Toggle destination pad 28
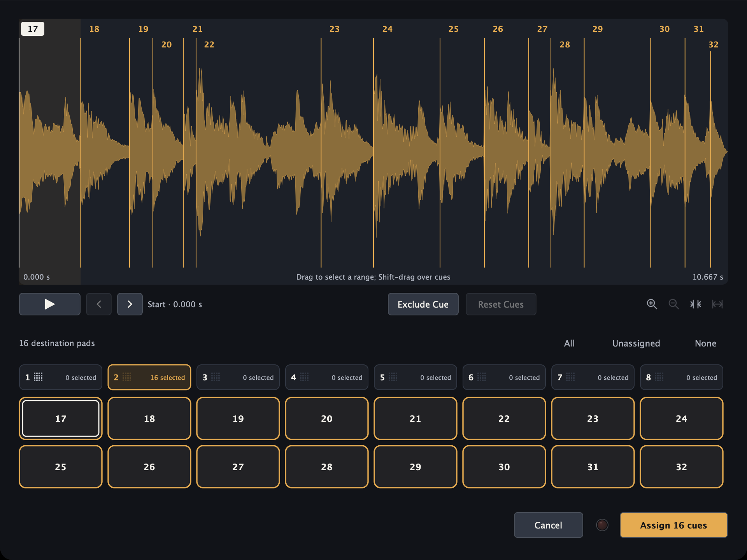 pos(327,467)
